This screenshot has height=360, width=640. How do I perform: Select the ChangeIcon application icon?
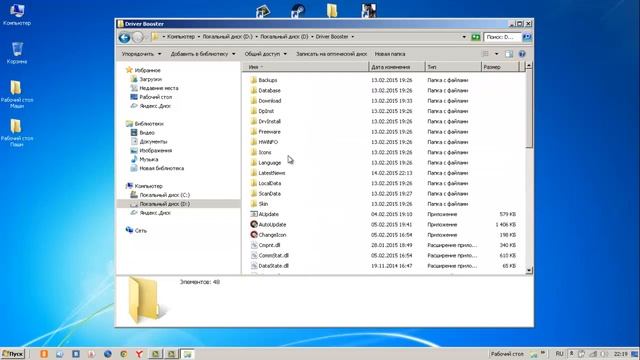click(x=253, y=235)
